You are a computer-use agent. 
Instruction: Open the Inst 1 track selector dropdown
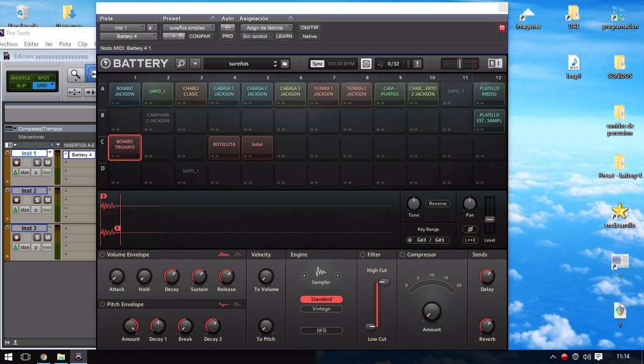(122, 27)
